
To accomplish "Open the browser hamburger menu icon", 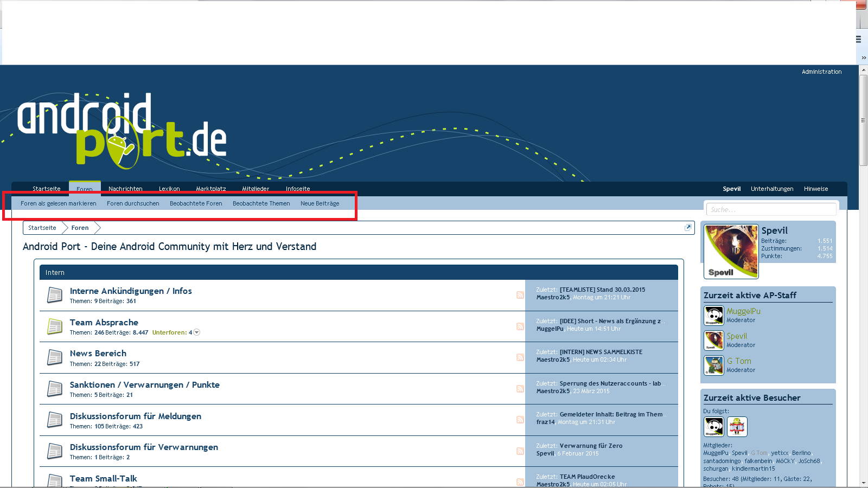I will point(858,39).
